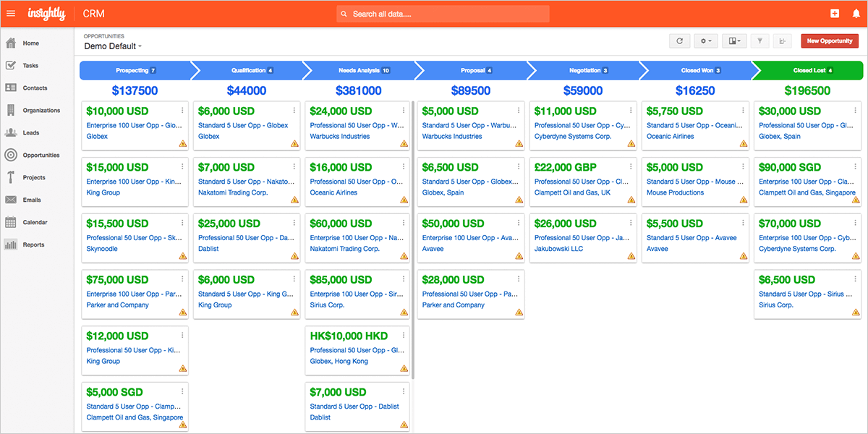This screenshot has width=868, height=434.
Task: Click the Needs Analysis column scrollbar
Action: tap(413, 240)
